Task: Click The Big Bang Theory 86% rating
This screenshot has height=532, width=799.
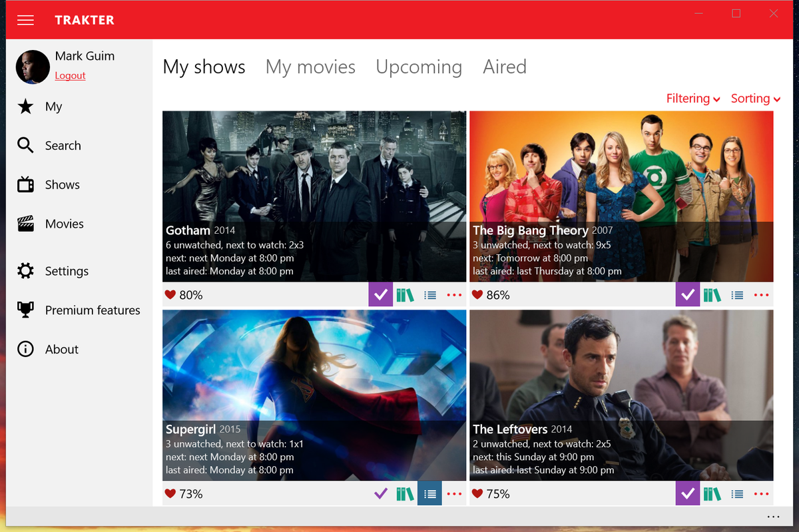Action: 498,295
